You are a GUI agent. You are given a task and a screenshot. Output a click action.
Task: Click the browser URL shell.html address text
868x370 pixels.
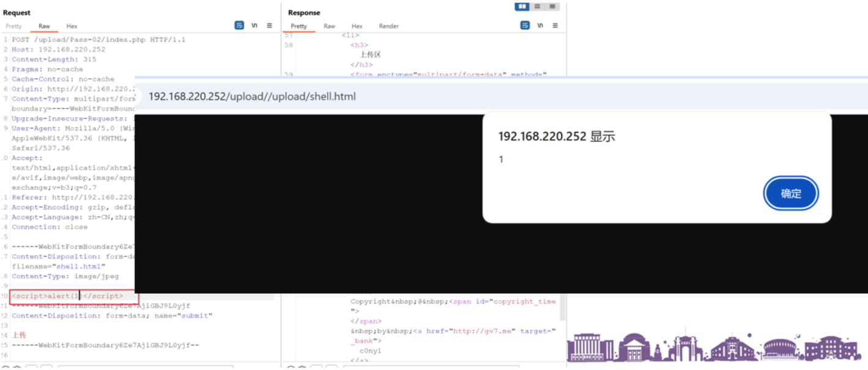pos(252,96)
